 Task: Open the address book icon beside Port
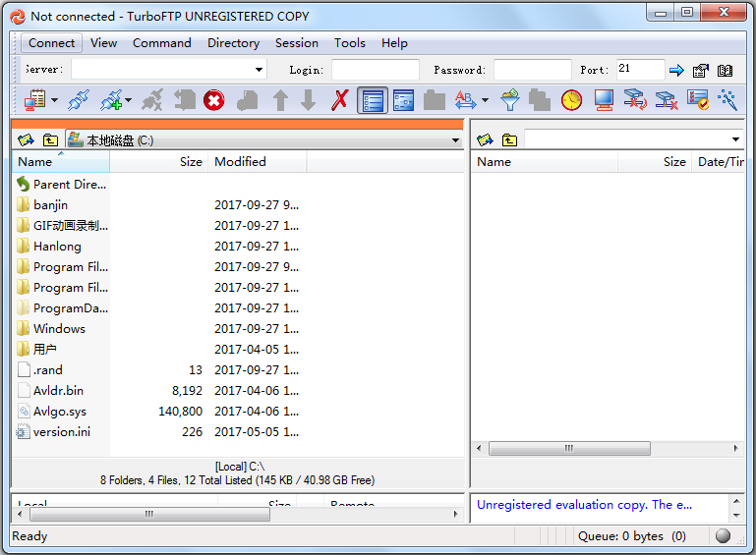725,71
